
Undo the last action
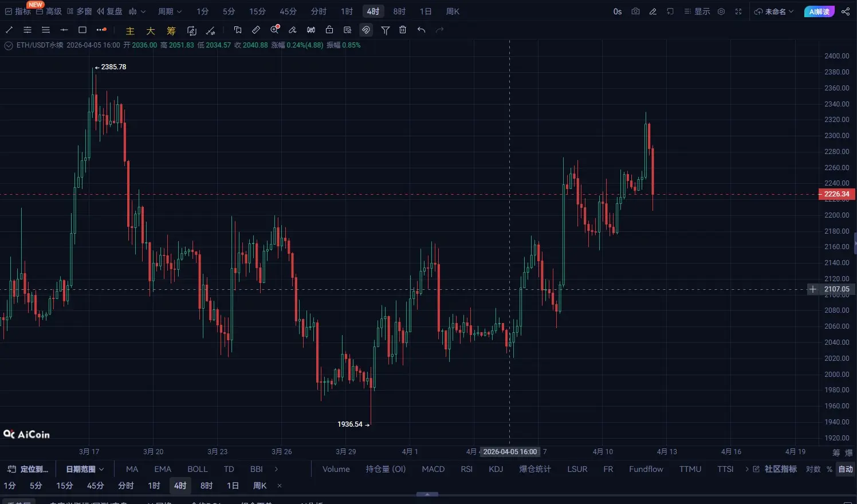tap(422, 30)
